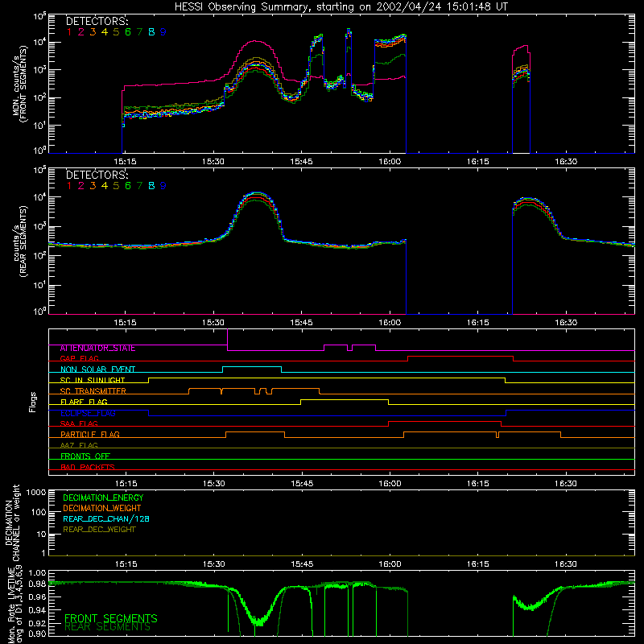This screenshot has width=644, height=644.
Task: Click the 15:45 tick under rear segments plot
Action: (x=301, y=323)
